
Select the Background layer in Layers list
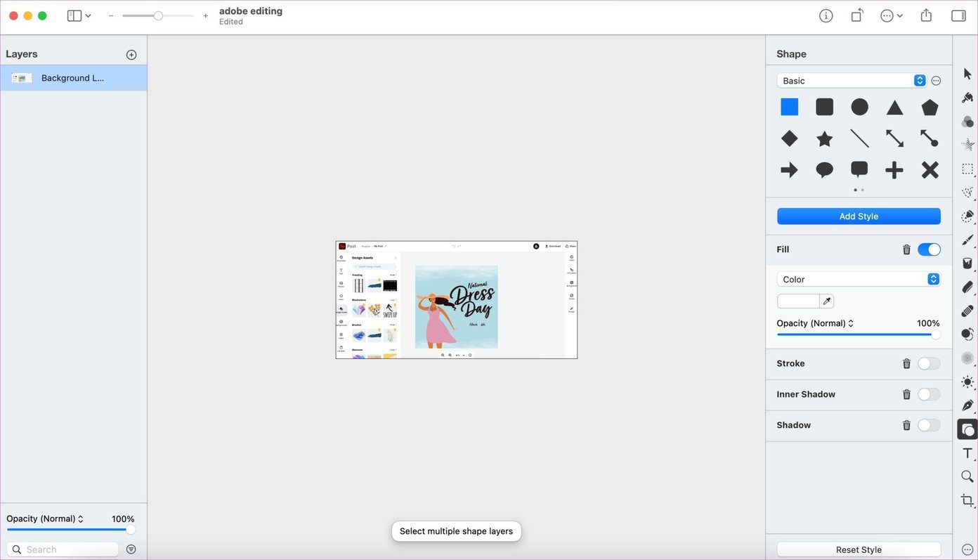click(73, 78)
